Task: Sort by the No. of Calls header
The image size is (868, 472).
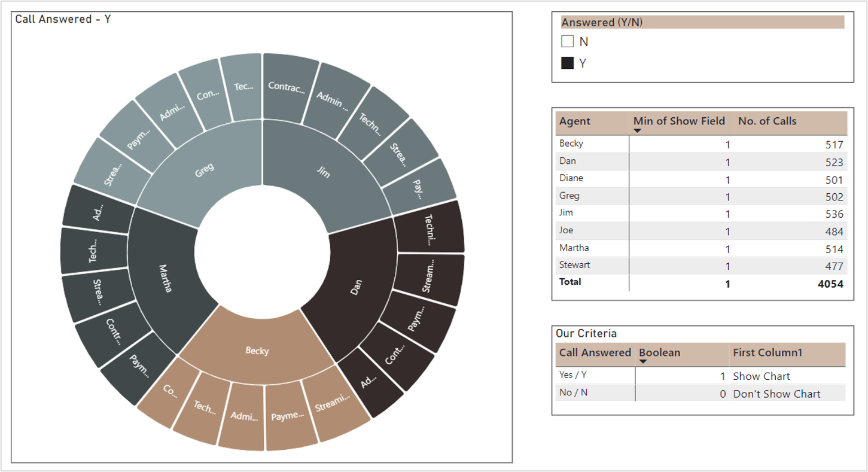Action: pyautogui.click(x=767, y=121)
